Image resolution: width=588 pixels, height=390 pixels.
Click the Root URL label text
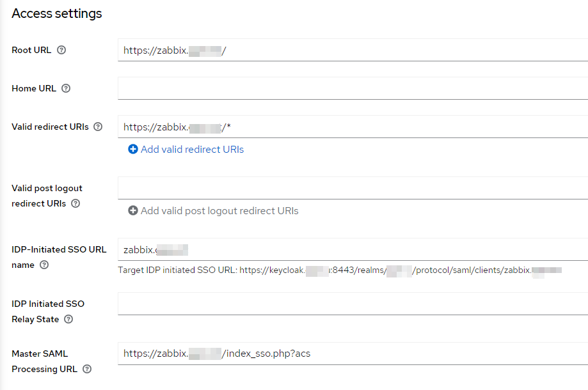pyautogui.click(x=31, y=50)
